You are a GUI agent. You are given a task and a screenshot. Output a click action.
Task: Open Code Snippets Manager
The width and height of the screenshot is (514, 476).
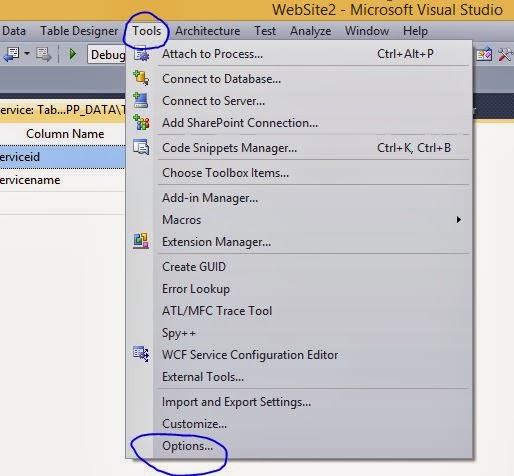(x=299, y=148)
